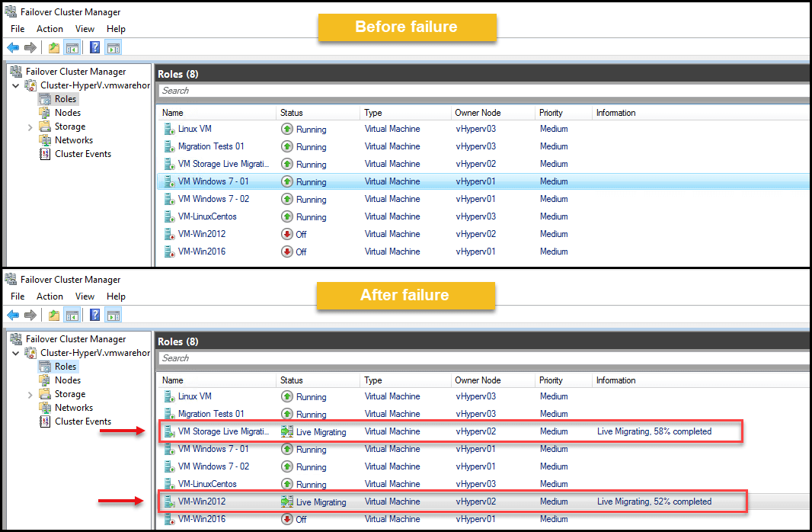Screen dimensions: 812x532
Task: Open the File menu in the upper window
Action: coord(18,29)
